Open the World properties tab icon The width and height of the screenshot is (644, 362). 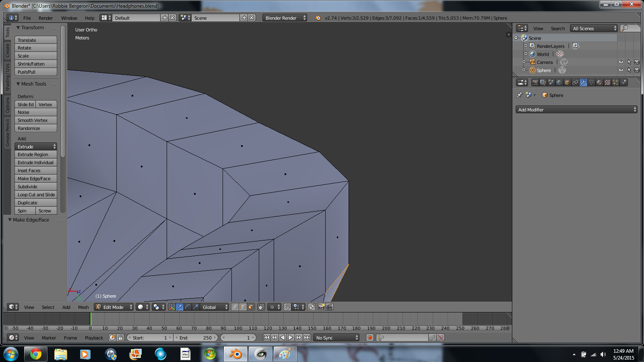[x=559, y=82]
